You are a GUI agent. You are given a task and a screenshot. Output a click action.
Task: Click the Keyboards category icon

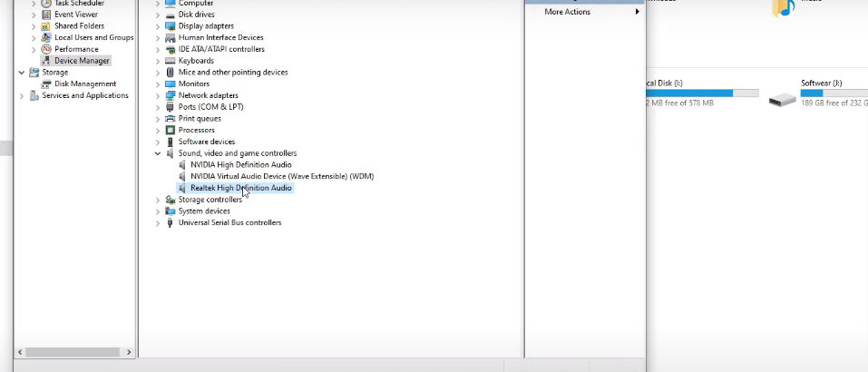click(x=171, y=61)
